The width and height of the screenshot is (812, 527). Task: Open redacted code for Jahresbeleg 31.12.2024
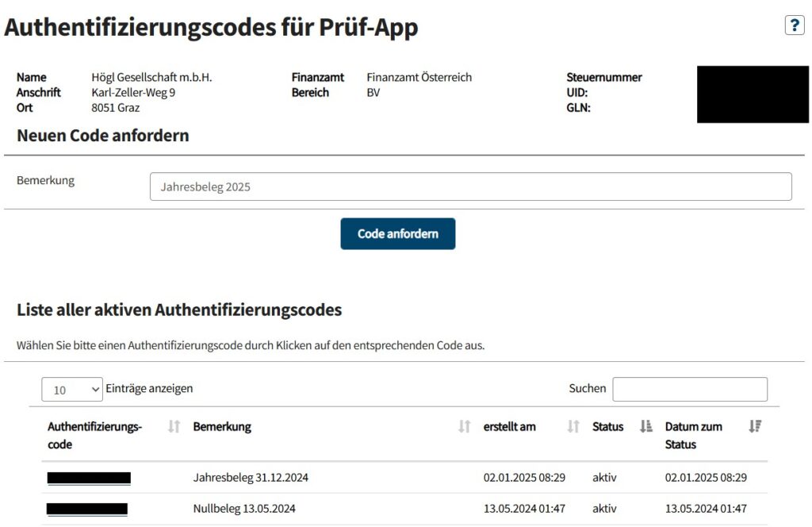89,478
